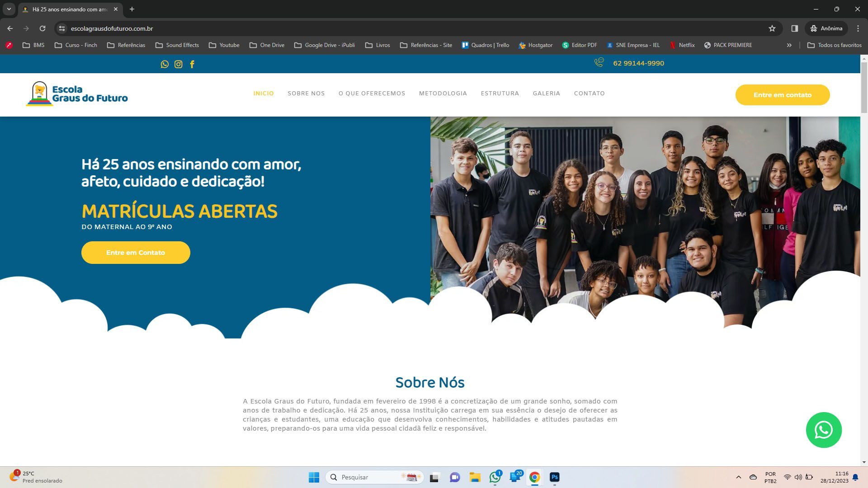Expand the hidden bookmarks chevron
This screenshot has height=488, width=868.
(789, 45)
